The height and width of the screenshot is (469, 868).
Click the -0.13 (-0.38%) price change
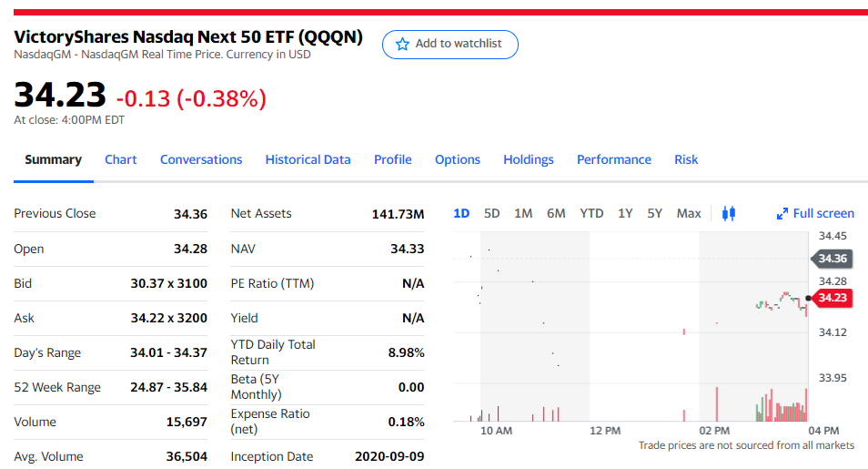[192, 98]
